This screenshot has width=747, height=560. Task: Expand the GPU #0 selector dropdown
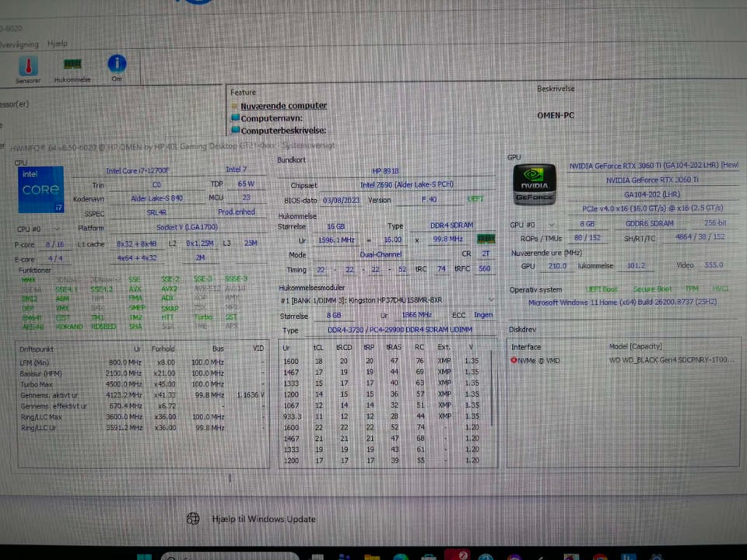pos(551,225)
